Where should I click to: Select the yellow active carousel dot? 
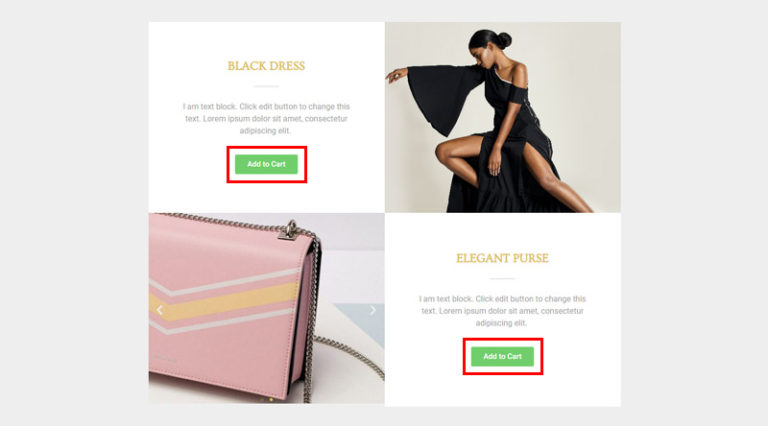pos(271,400)
